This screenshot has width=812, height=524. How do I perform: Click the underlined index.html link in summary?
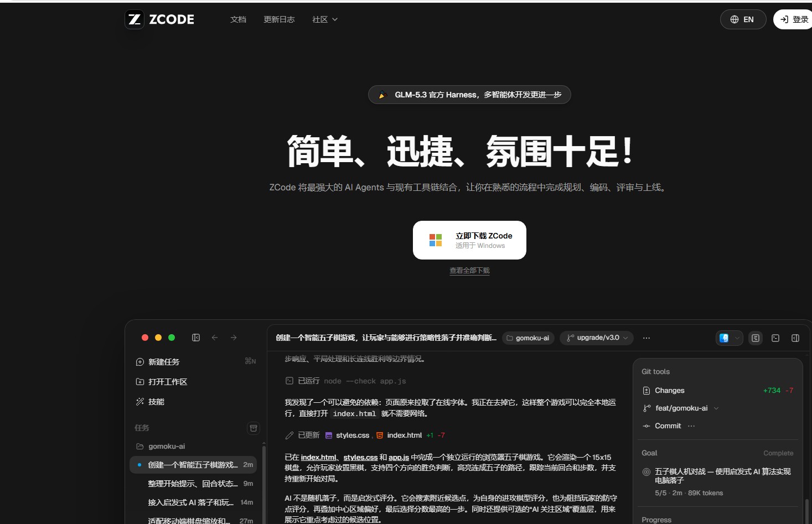click(319, 457)
